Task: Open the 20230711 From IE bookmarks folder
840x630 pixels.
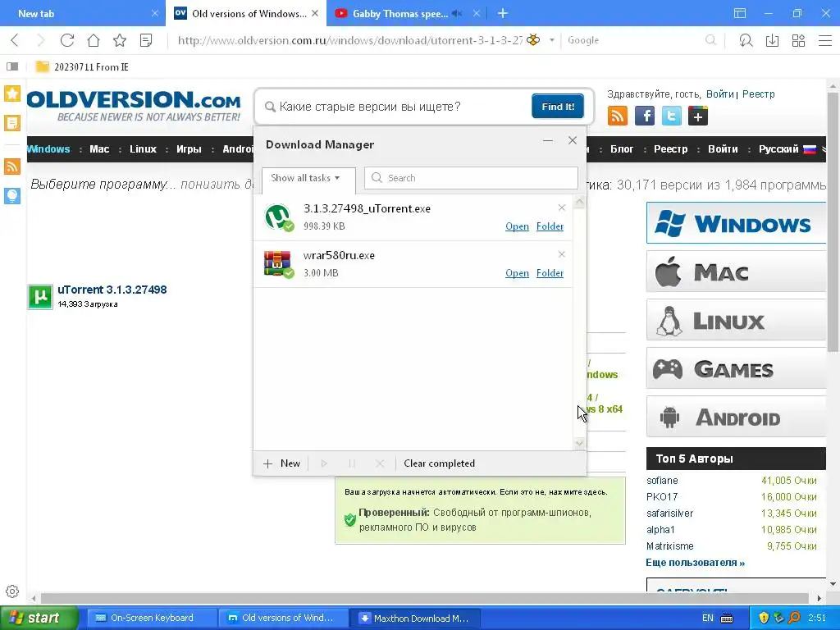Action: pyautogui.click(x=82, y=67)
